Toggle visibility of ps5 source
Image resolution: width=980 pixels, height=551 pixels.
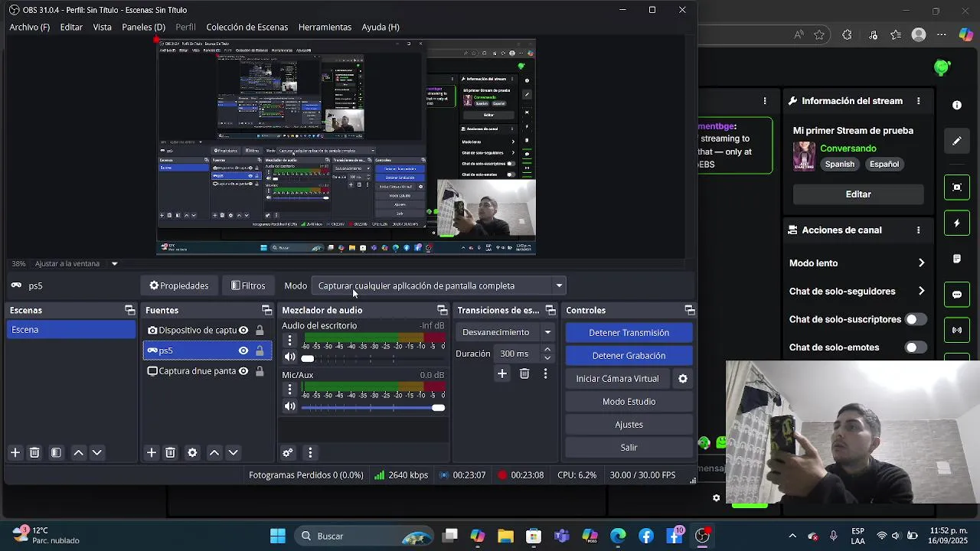243,350
